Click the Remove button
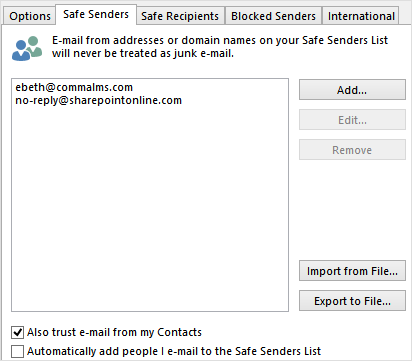412x361 pixels. click(x=352, y=150)
